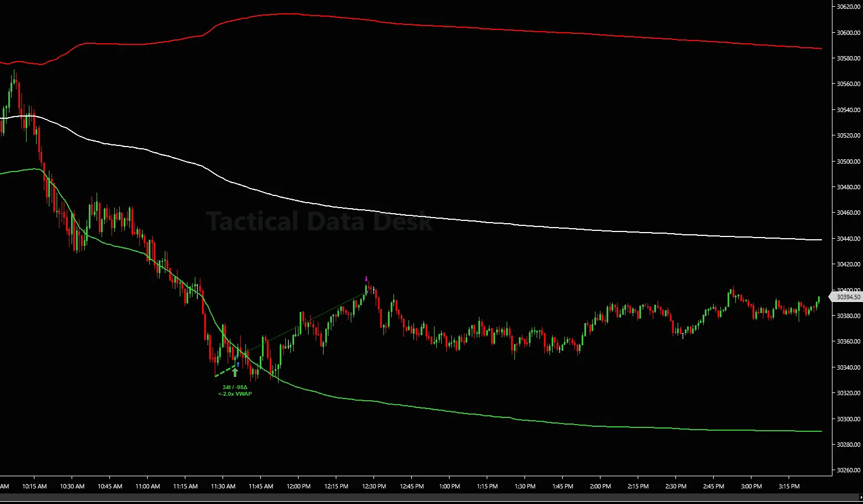Screen dimensions: 863x504
Task: Click the 30620.00 price axis label
Action: pyautogui.click(x=849, y=7)
